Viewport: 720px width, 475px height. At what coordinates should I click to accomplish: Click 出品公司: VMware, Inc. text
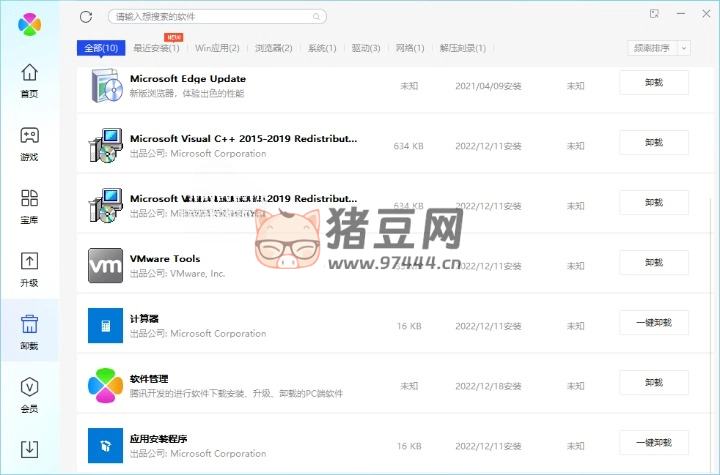178,273
